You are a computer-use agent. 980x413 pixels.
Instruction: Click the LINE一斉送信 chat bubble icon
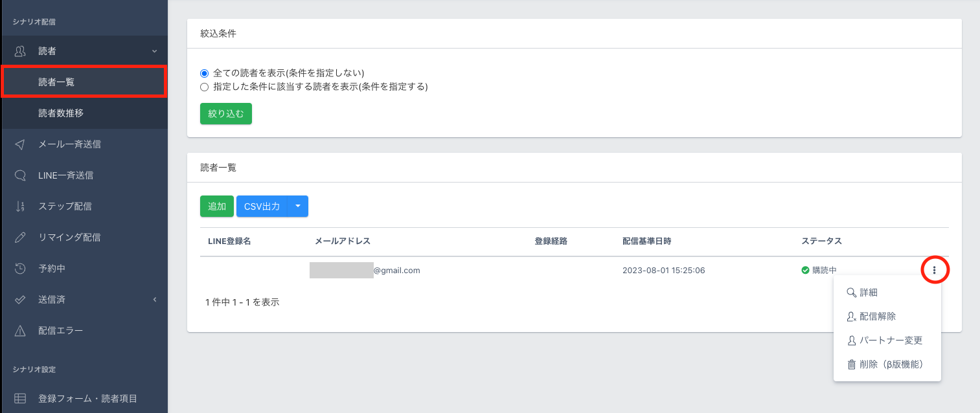[x=20, y=175]
